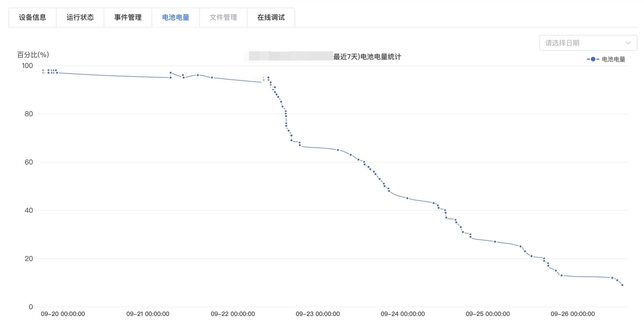Click the chevron arrow in date selector
The height and width of the screenshot is (325, 644).
(x=628, y=43)
